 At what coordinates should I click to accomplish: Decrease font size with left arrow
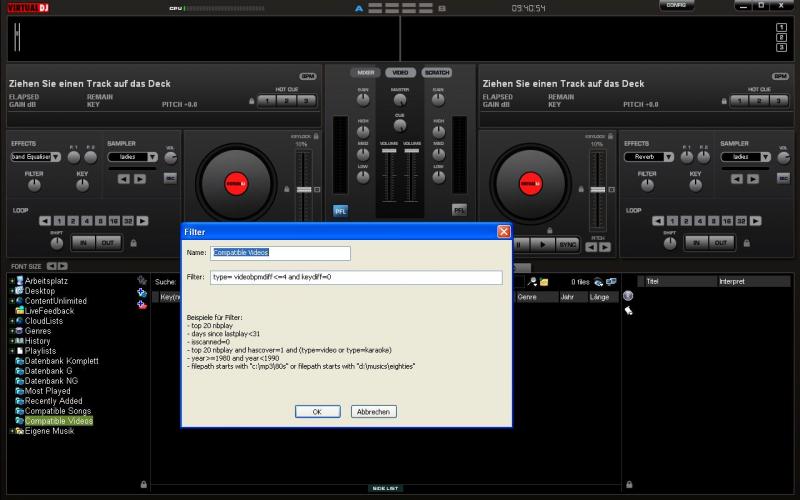coord(52,266)
